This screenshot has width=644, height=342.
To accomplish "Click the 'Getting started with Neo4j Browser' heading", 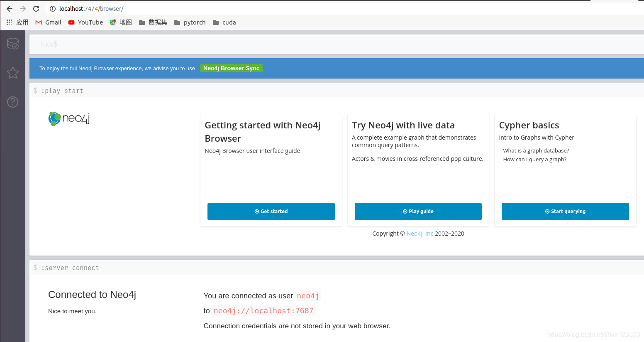I will [x=263, y=132].
